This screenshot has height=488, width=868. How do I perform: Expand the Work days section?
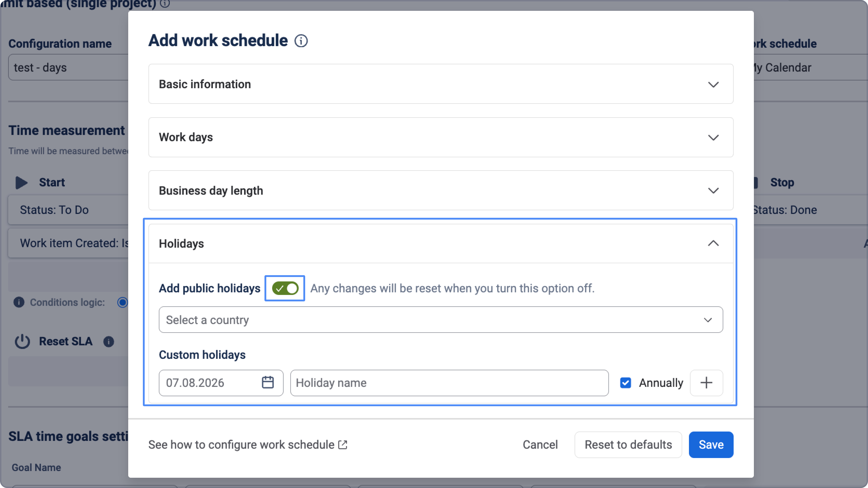click(441, 137)
